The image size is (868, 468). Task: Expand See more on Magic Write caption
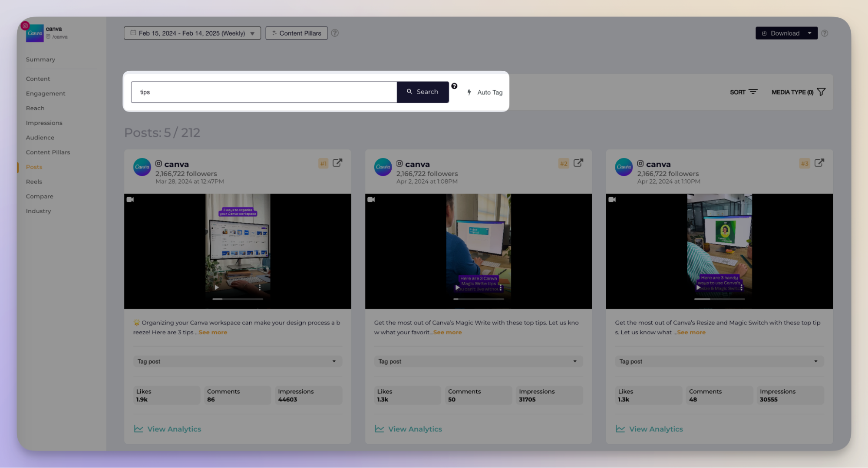pyautogui.click(x=448, y=333)
